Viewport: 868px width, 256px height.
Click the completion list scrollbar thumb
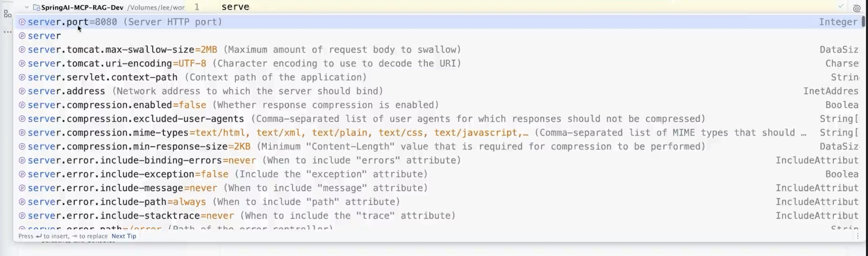[863, 21]
